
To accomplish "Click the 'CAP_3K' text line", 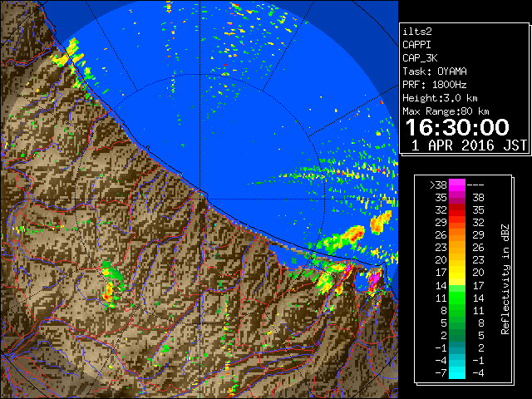I will [x=420, y=58].
